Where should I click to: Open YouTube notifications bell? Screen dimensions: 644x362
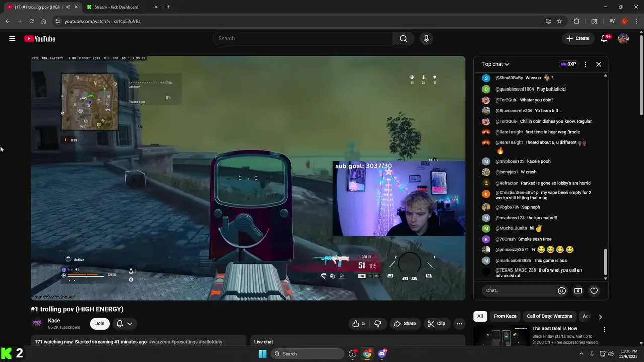point(605,39)
